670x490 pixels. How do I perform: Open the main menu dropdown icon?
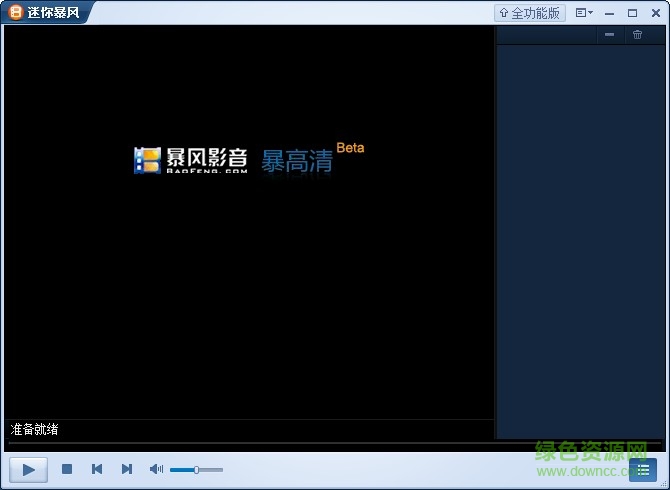pos(584,13)
